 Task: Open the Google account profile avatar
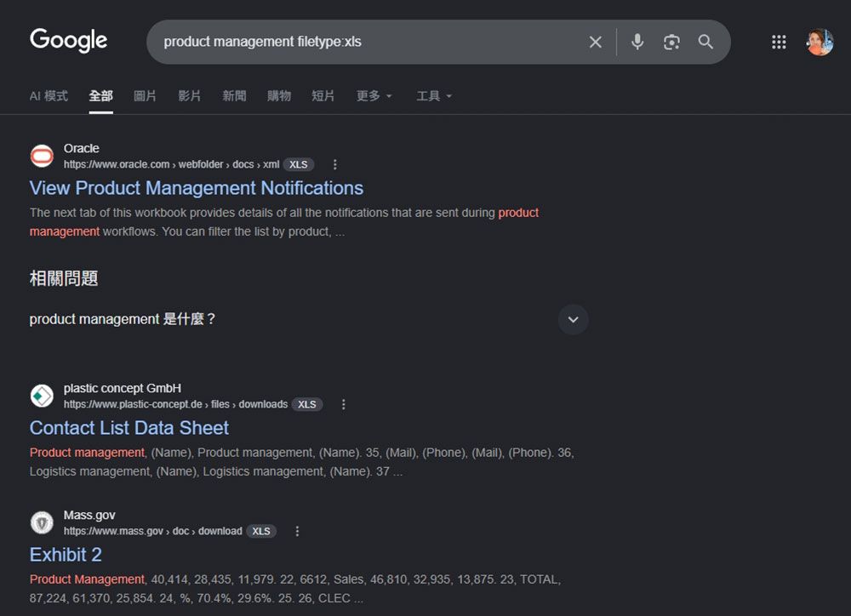820,42
